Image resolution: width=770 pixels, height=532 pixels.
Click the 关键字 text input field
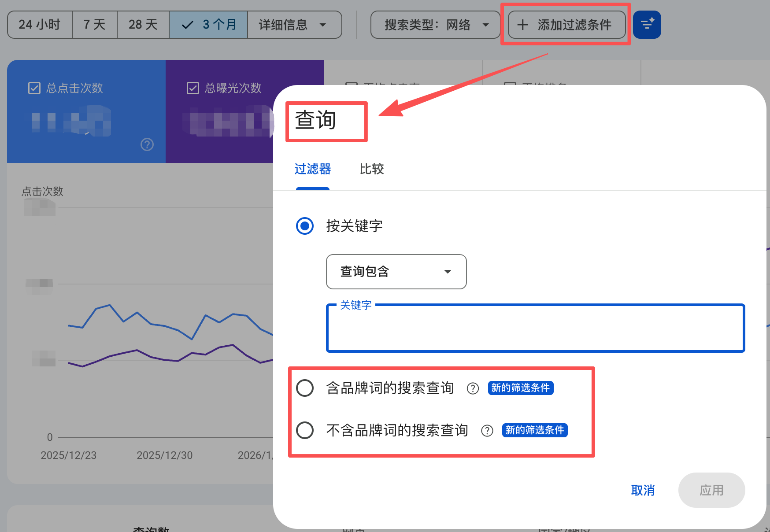point(535,330)
